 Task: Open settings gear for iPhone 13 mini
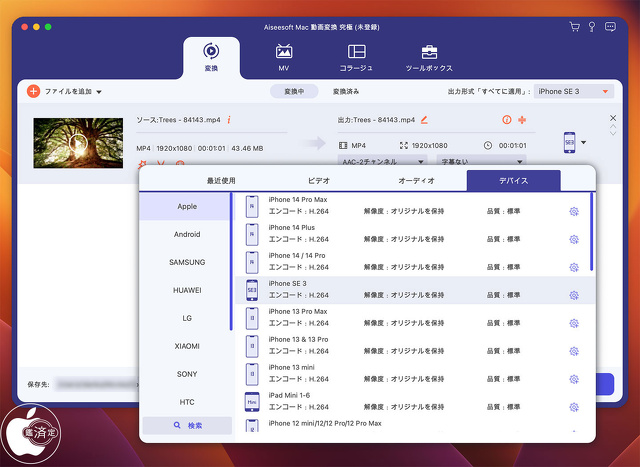pyautogui.click(x=574, y=379)
